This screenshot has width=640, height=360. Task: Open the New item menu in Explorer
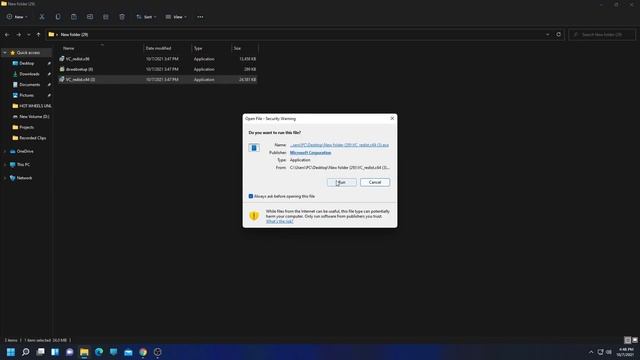click(x=17, y=17)
